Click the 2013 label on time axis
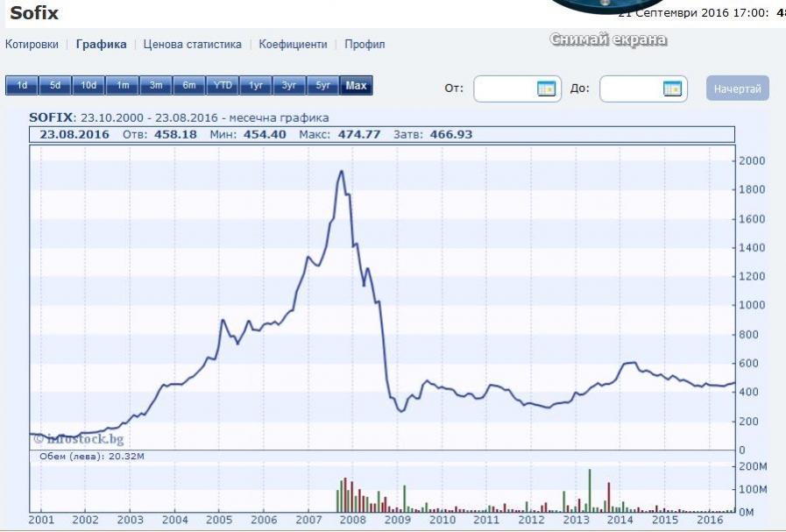 click(x=576, y=520)
